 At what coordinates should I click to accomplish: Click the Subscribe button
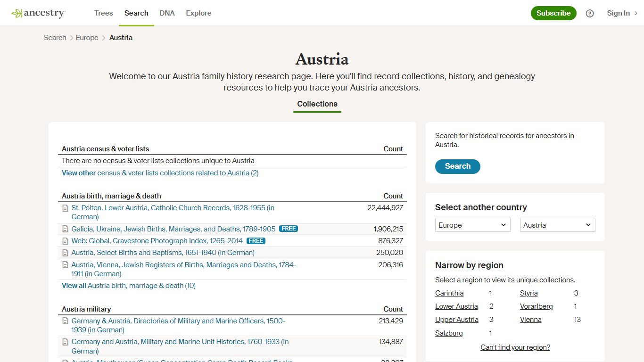click(x=553, y=13)
